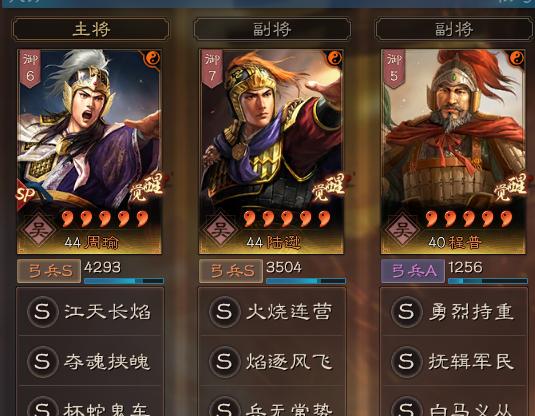The height and width of the screenshot is (416, 535).
Task: Open Cheng Pu (程普) general card portrait
Action: [453, 152]
